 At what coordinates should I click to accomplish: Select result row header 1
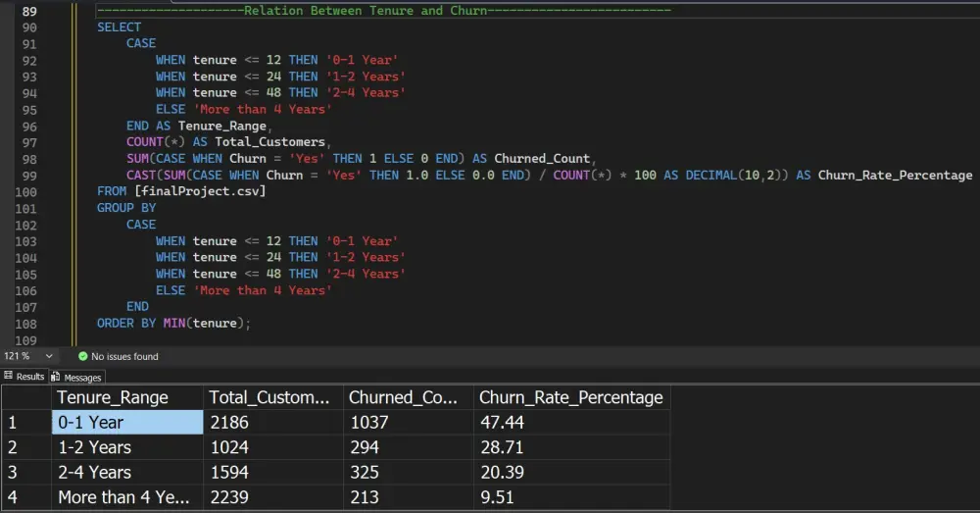26,423
